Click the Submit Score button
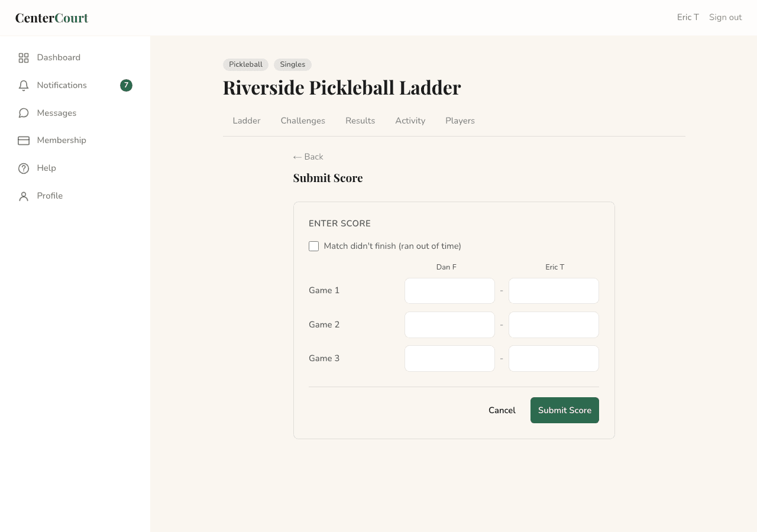This screenshot has height=532, width=757. point(565,410)
